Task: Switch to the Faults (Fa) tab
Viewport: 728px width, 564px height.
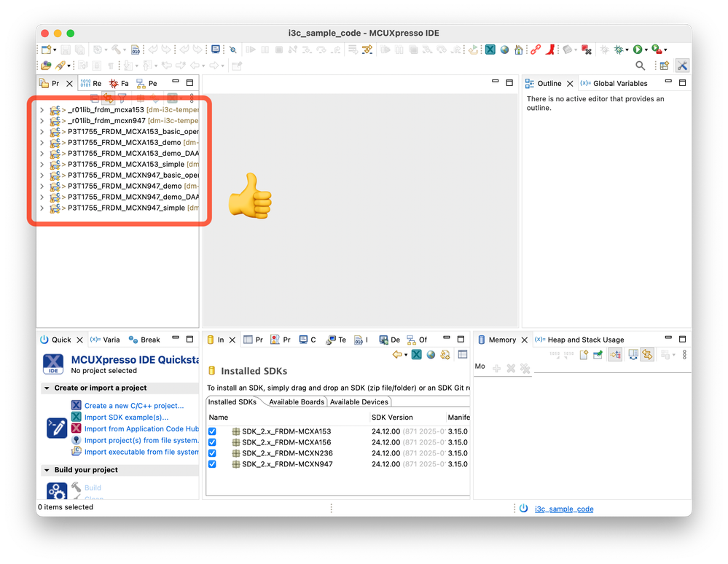Action: 119,84
